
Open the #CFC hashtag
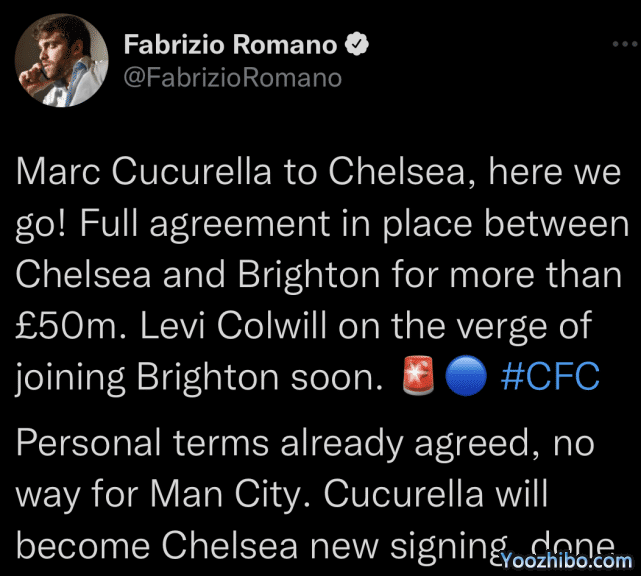click(549, 377)
